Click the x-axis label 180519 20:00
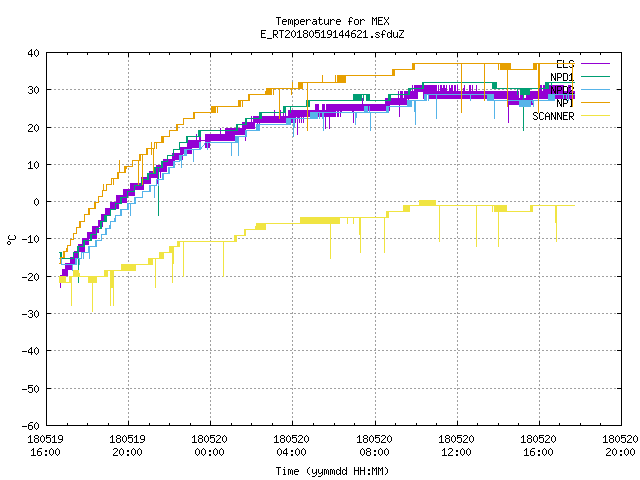This screenshot has width=640, height=480. [127, 446]
